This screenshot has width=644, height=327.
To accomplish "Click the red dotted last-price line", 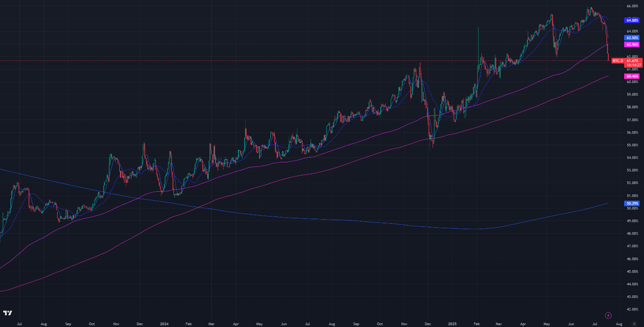I will pyautogui.click(x=305, y=60).
